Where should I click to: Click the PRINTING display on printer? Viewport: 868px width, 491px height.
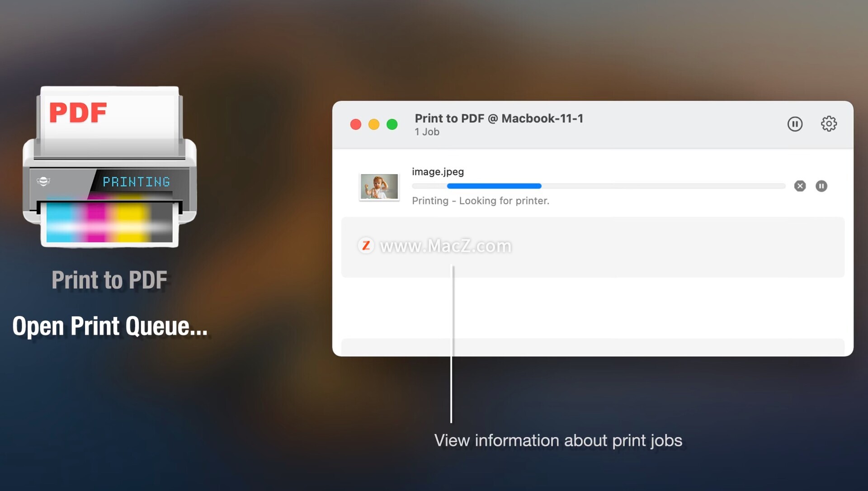coord(136,182)
